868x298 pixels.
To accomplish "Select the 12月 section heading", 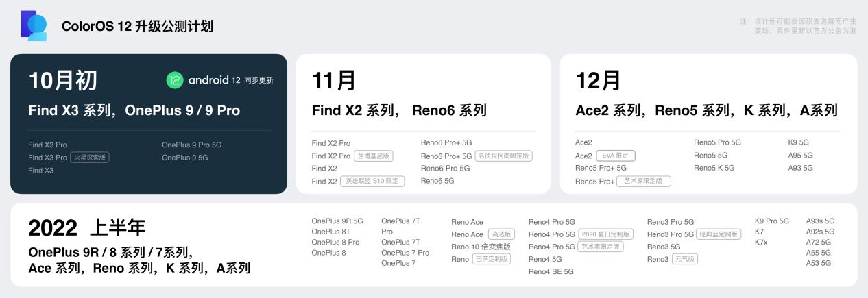I will pos(598,81).
